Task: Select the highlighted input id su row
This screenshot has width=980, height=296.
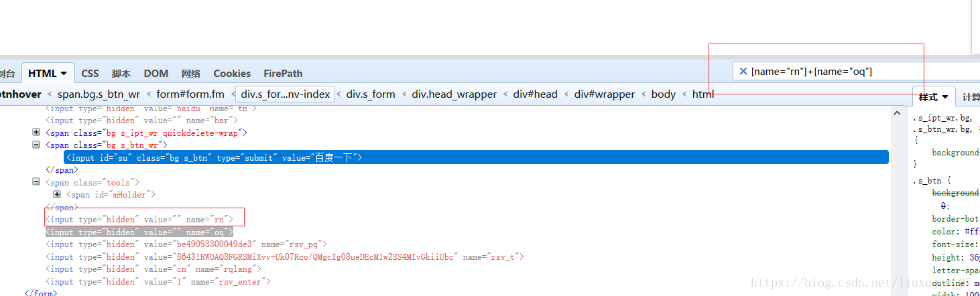Action: (476, 157)
